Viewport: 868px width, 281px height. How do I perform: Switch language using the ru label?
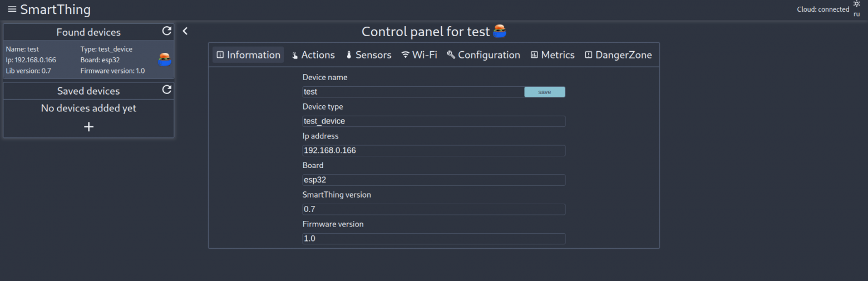coord(856,14)
